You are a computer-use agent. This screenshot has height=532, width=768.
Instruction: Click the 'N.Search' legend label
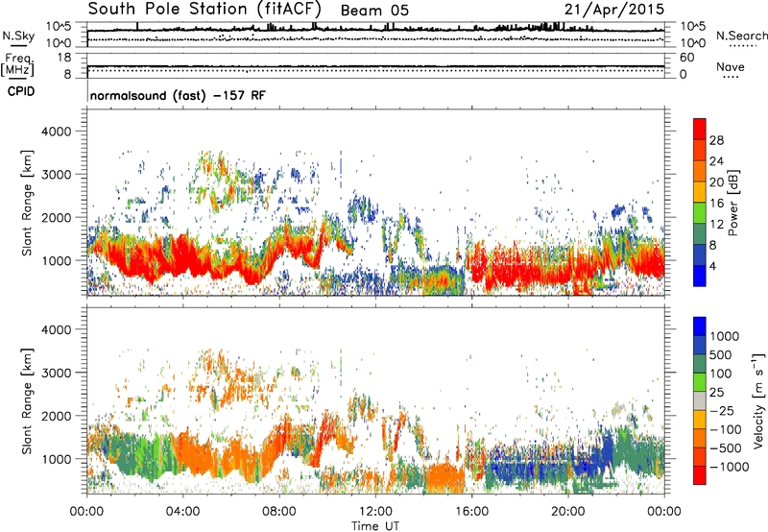tap(741, 36)
